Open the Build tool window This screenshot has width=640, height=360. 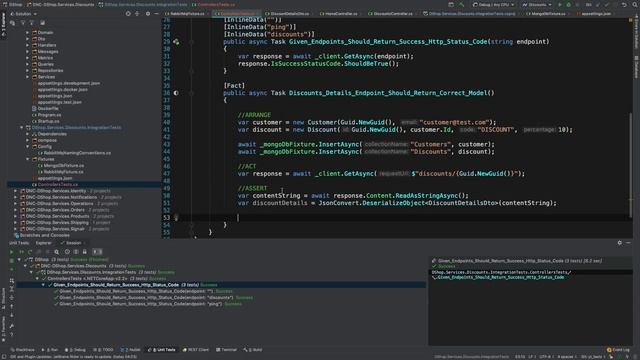(x=253, y=350)
